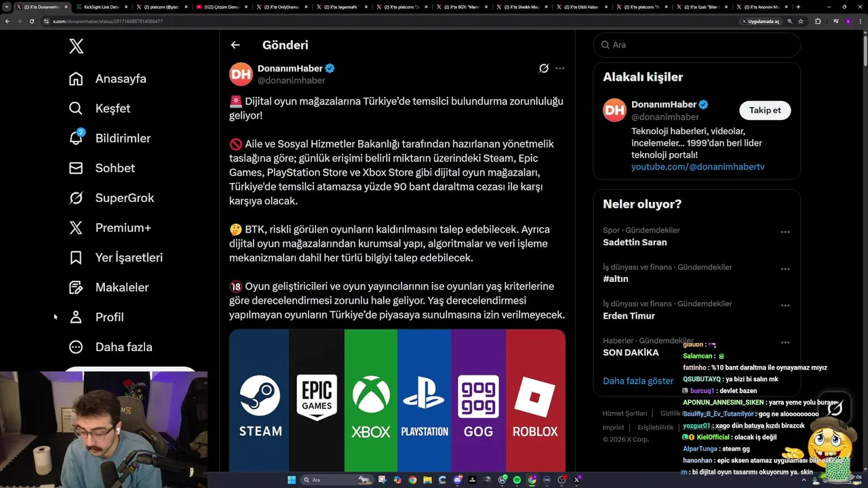The height and width of the screenshot is (488, 868).
Task: Open a new browser tab
Action: coord(798,7)
